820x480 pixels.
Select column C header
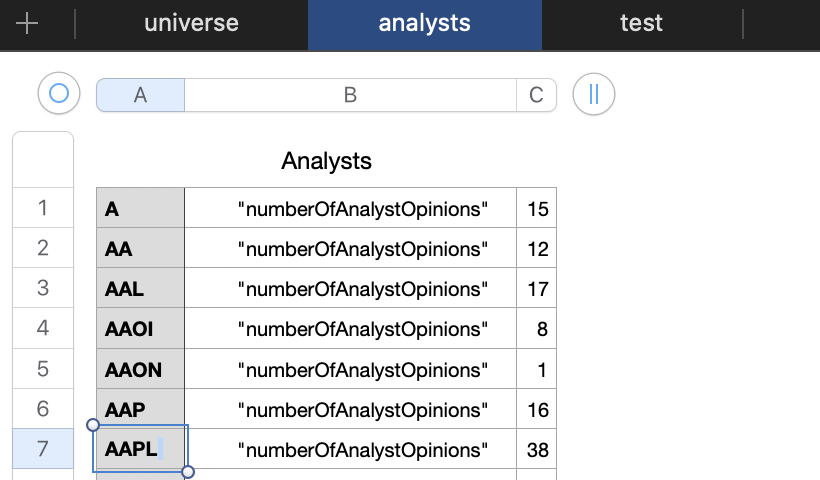(x=536, y=95)
